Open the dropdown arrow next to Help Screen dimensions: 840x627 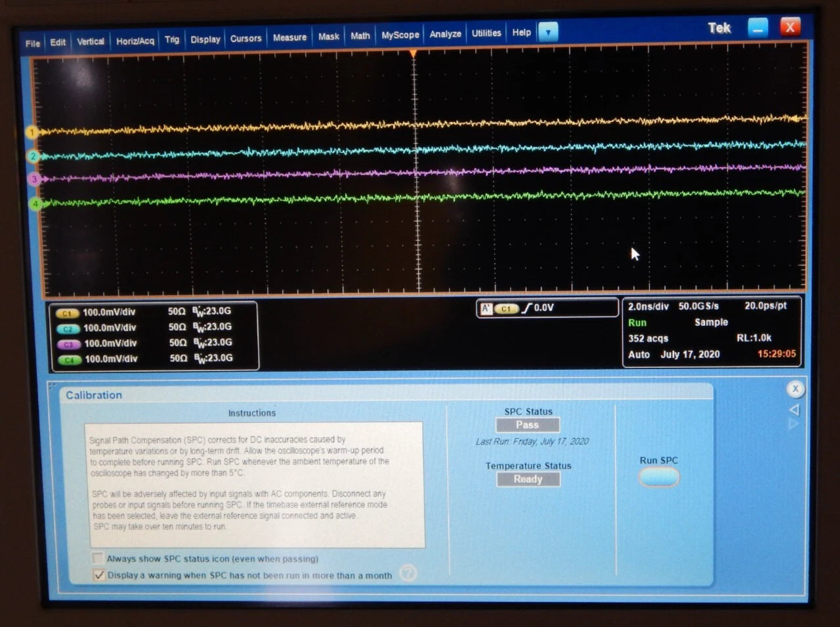coord(548,32)
